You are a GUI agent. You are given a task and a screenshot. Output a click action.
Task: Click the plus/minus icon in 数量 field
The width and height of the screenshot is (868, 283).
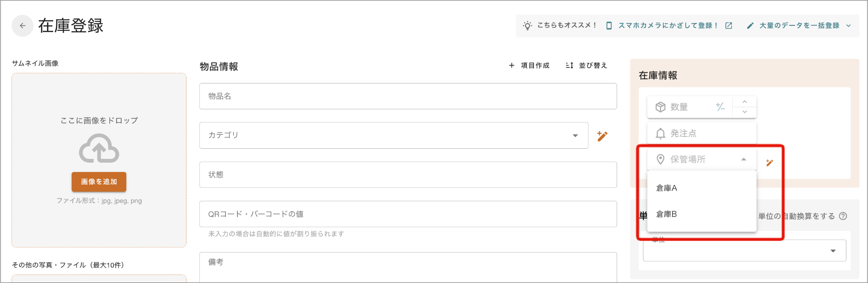tap(720, 107)
